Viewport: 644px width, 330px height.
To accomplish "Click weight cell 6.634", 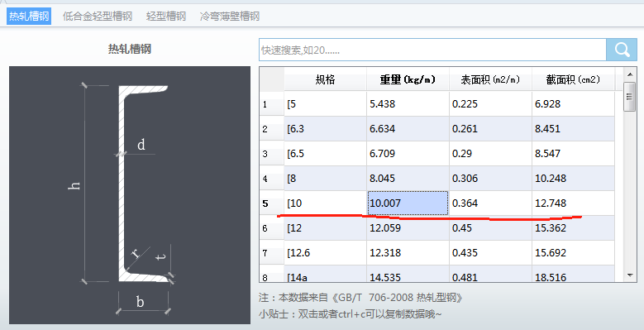I will (408, 129).
